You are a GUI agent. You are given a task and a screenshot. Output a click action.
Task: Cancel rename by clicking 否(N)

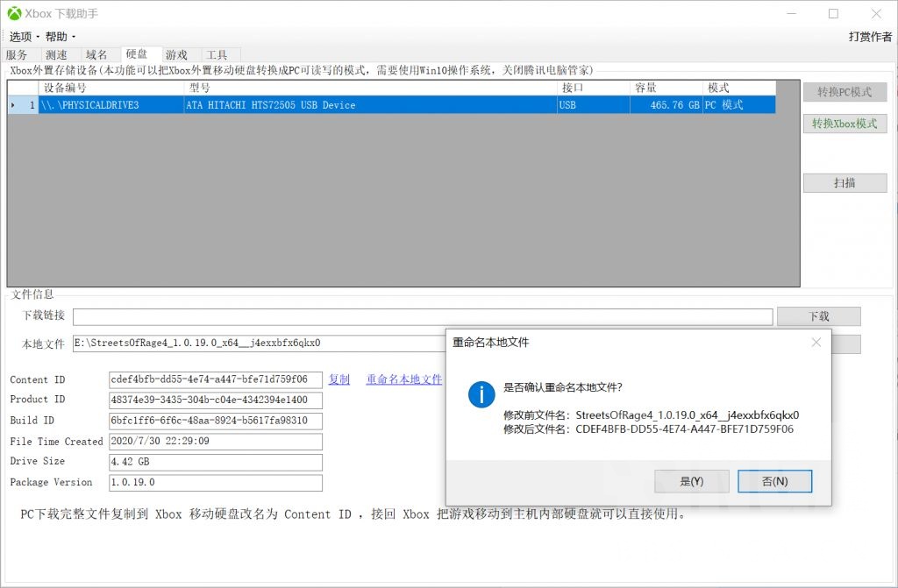(x=774, y=481)
